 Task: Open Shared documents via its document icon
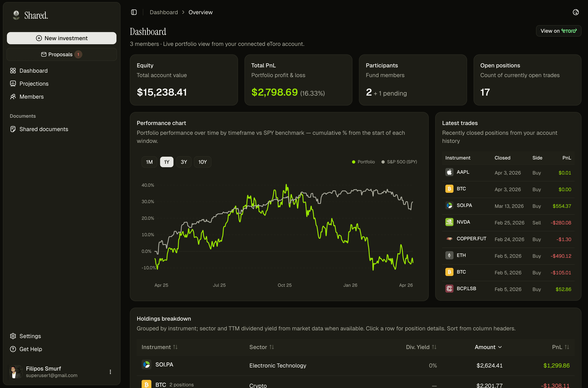coord(13,129)
